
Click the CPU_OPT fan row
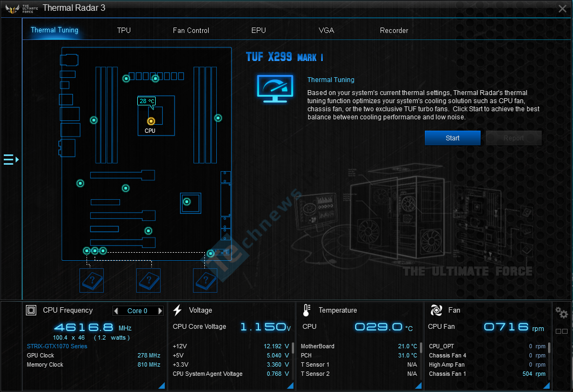click(x=487, y=346)
